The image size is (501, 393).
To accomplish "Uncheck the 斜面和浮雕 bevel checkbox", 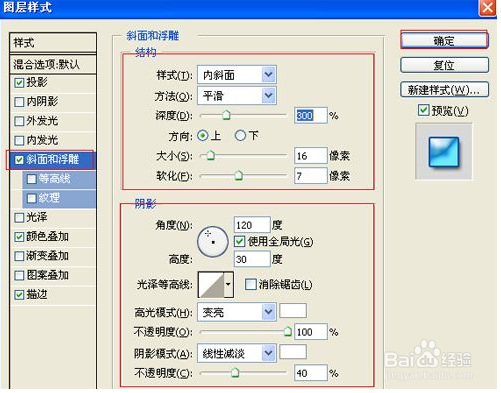I will [19, 160].
